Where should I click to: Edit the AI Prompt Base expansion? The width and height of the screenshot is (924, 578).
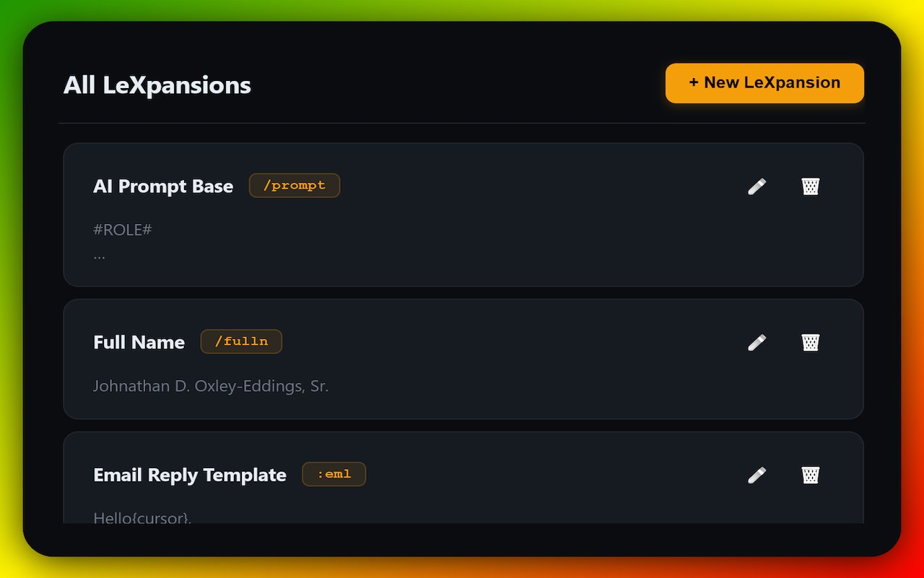(757, 186)
